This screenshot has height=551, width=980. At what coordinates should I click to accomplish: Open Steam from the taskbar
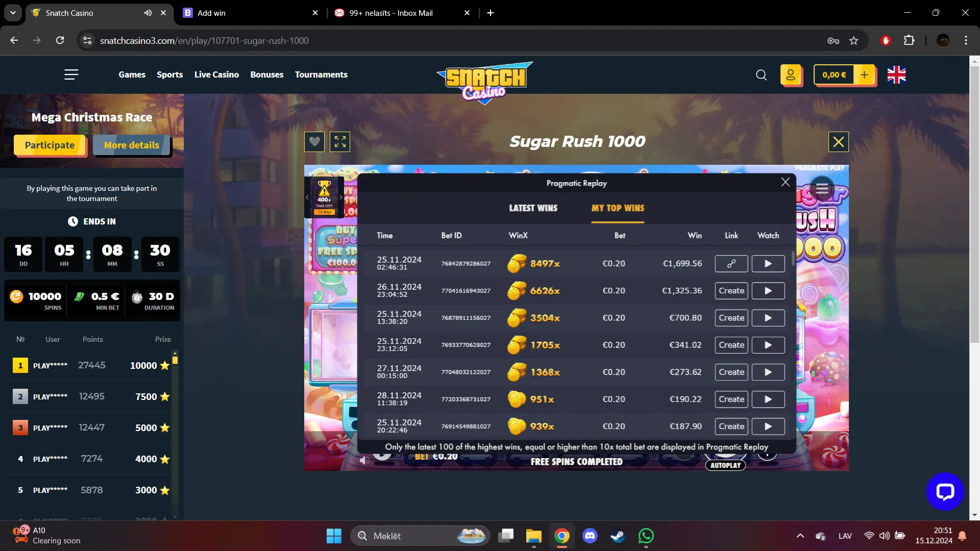click(x=618, y=536)
